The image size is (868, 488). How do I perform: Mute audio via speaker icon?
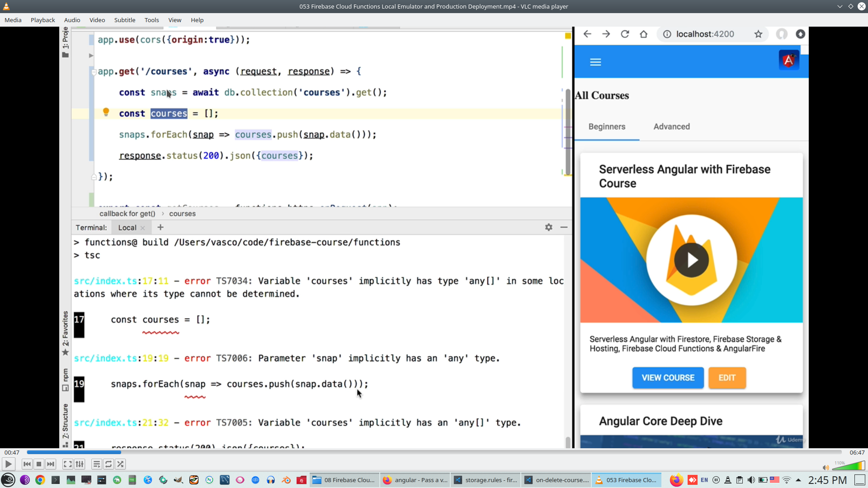(x=826, y=468)
